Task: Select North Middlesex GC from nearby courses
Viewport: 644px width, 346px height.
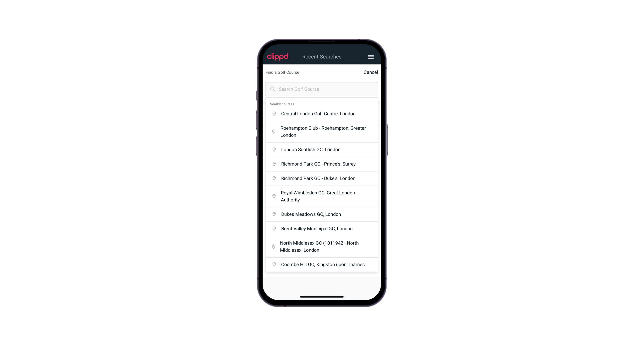Action: 322,246
